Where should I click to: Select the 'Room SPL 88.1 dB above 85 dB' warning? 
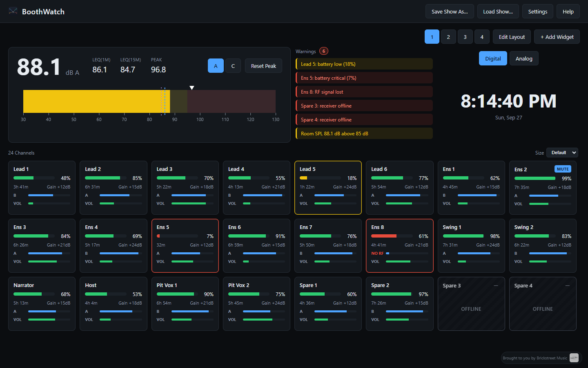pos(364,133)
